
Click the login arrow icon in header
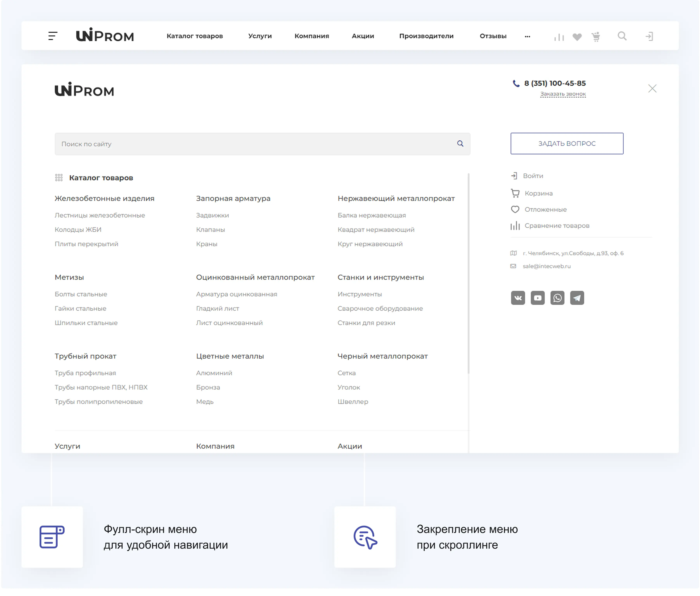[649, 36]
